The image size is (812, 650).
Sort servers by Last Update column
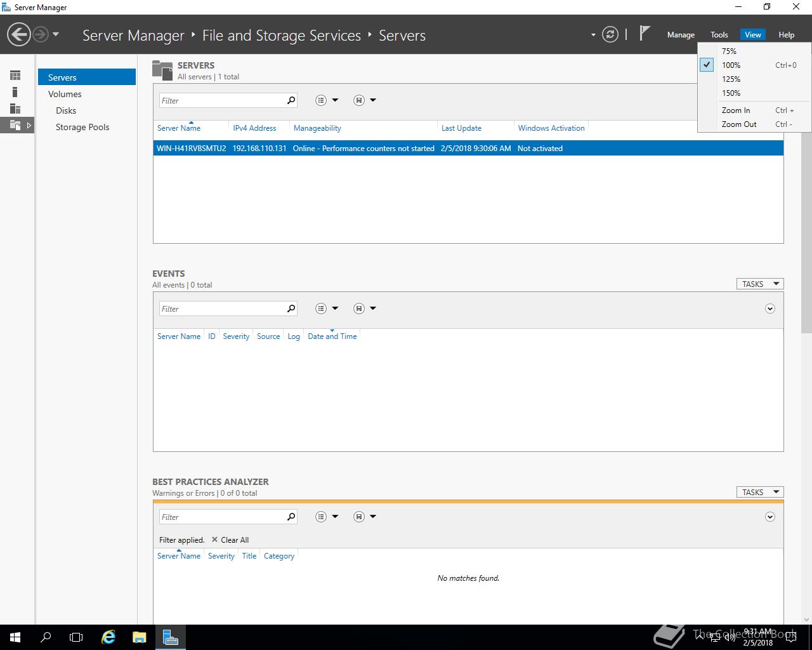[x=461, y=128]
